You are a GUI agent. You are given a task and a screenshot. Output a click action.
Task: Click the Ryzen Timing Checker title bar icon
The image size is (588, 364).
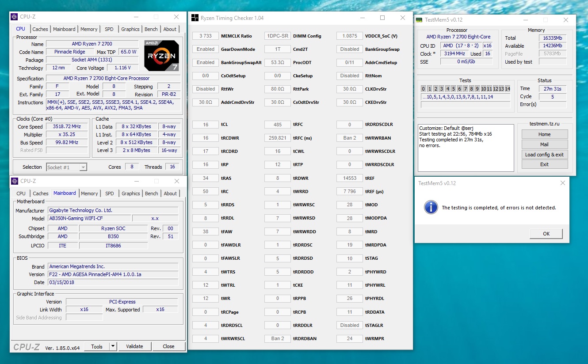tap(195, 18)
